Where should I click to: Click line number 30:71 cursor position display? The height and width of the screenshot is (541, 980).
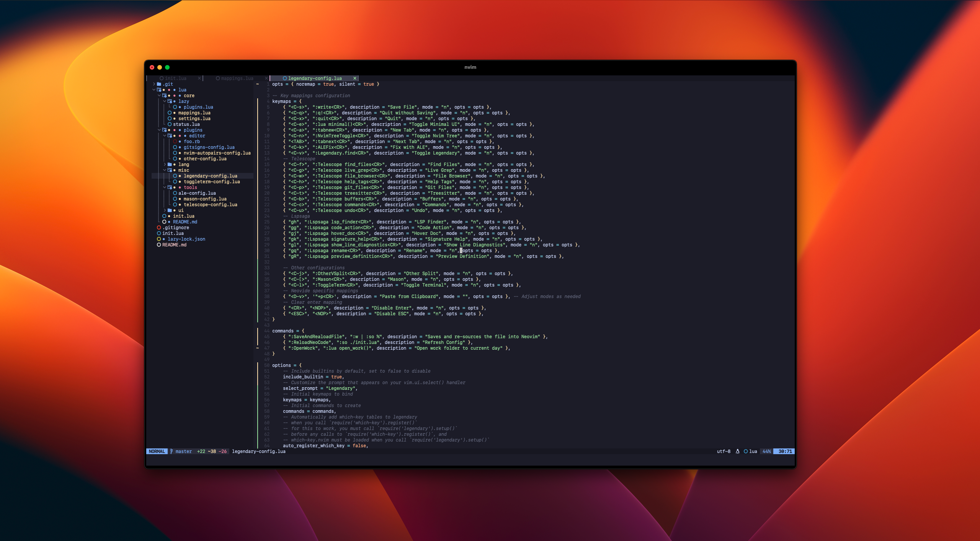(x=783, y=451)
